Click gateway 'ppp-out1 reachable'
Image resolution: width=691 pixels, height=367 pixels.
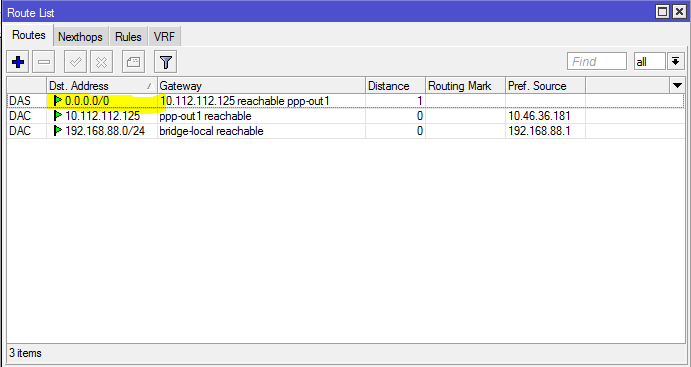pos(205,116)
